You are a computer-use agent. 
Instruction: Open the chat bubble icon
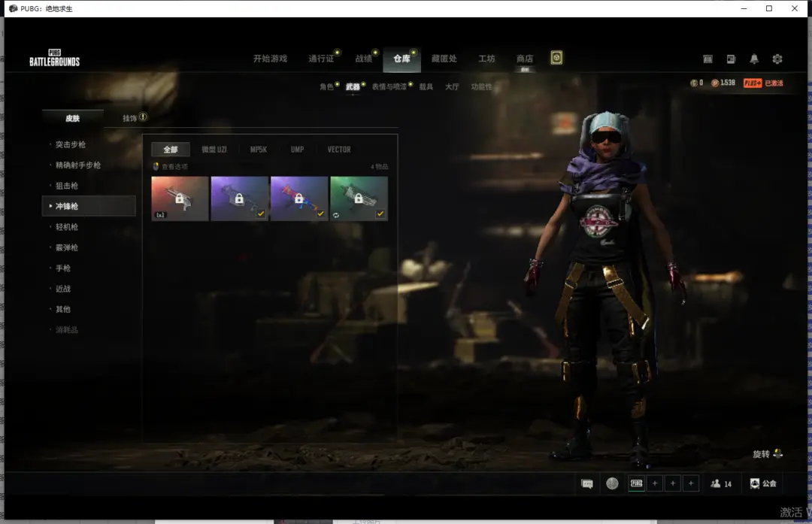pyautogui.click(x=587, y=483)
